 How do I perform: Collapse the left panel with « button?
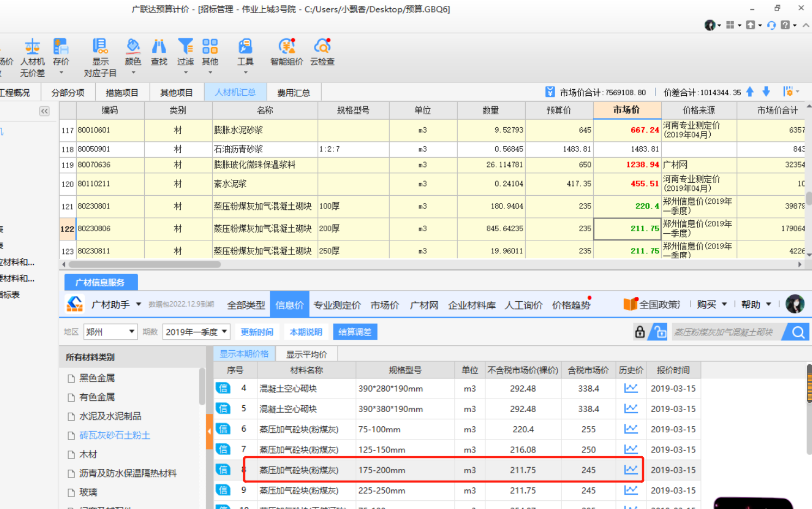44,111
